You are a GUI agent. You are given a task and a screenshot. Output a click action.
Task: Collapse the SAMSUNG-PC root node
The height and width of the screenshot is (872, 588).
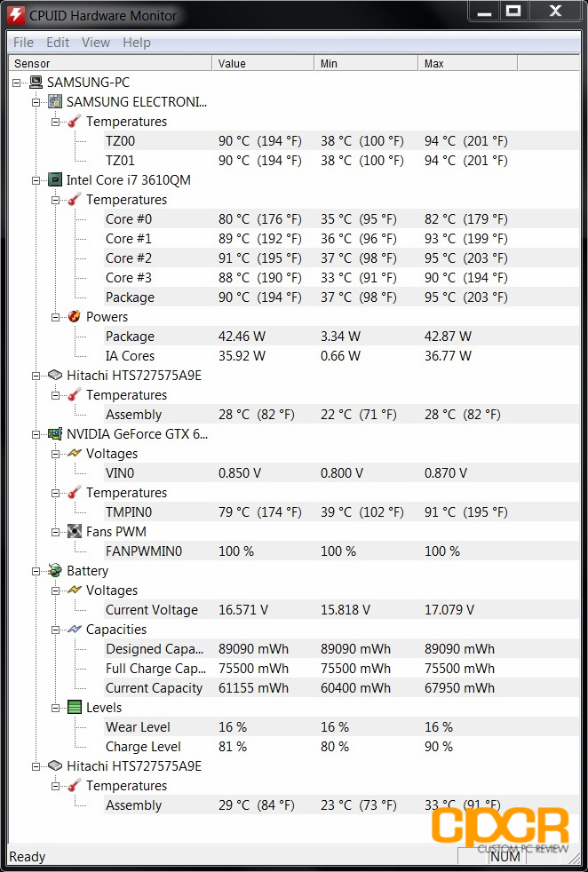pyautogui.click(x=17, y=83)
